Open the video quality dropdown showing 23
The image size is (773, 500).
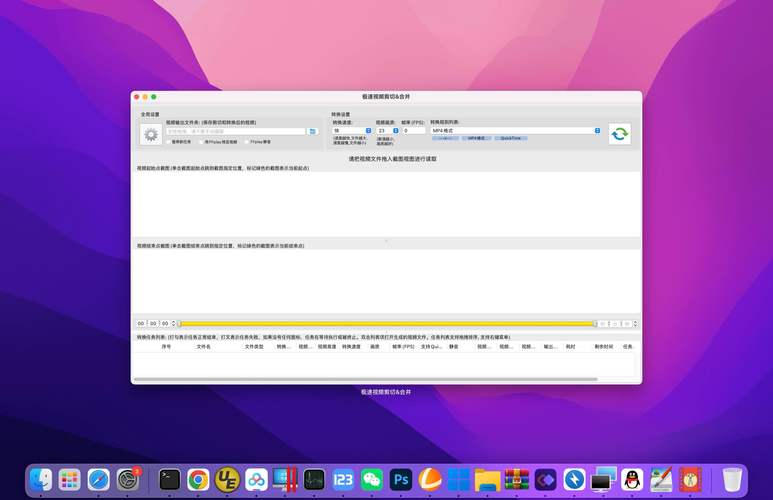pyautogui.click(x=395, y=130)
